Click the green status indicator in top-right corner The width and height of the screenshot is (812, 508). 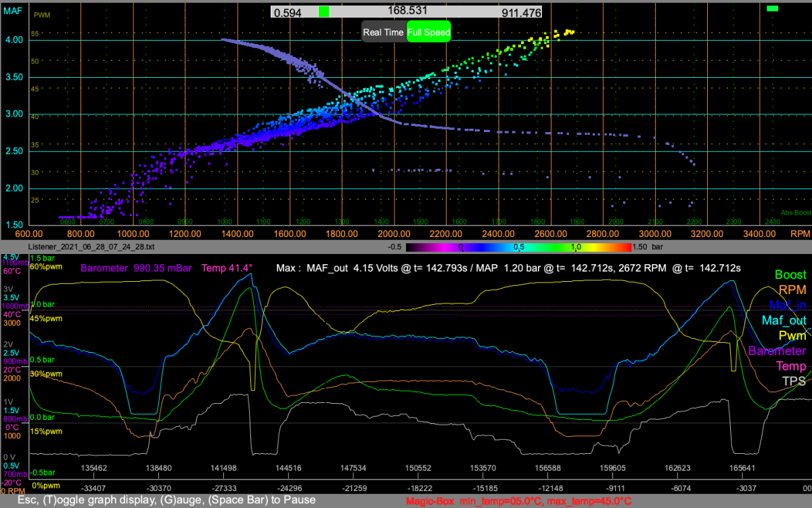772,8
